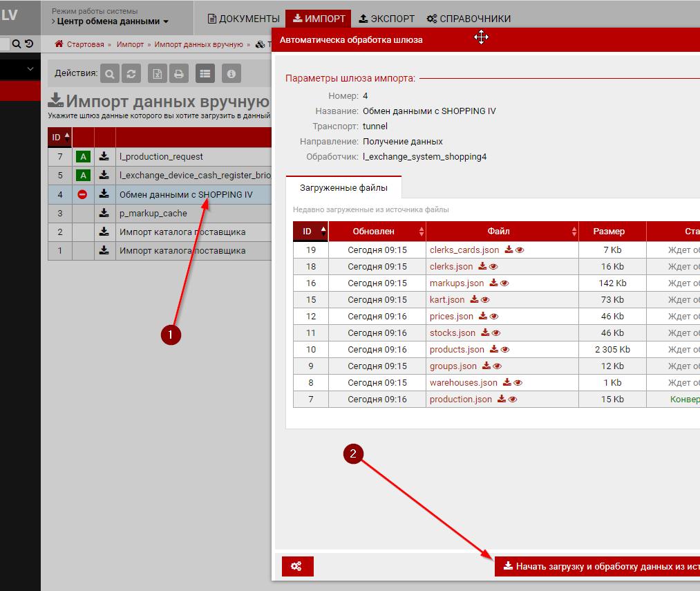Image resolution: width=700 pixels, height=591 pixels.
Task: Click the Excel export icon in Действия
Action: (x=158, y=73)
